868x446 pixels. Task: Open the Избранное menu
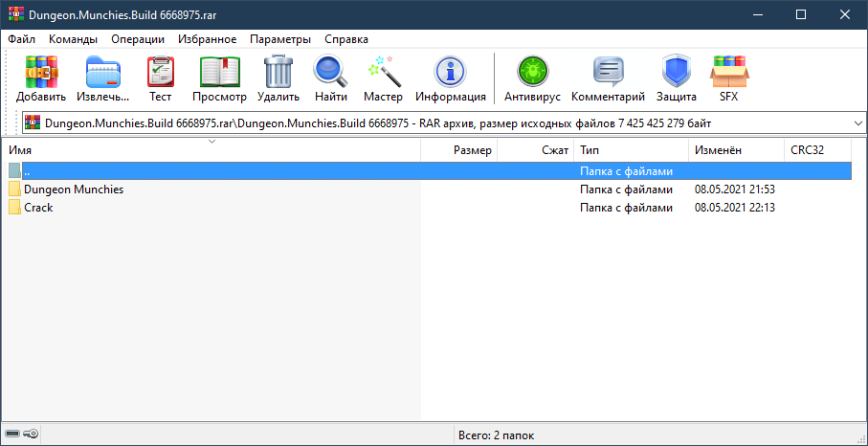point(208,39)
